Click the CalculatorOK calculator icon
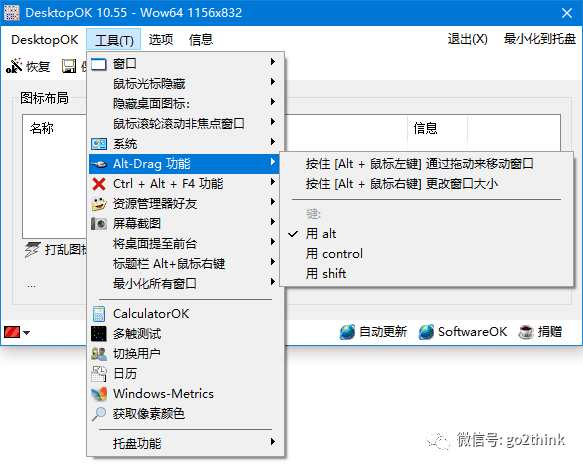This screenshot has width=583, height=466. click(99, 314)
